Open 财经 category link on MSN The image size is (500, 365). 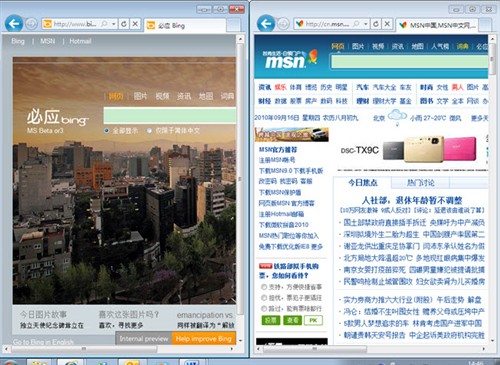pos(265,101)
